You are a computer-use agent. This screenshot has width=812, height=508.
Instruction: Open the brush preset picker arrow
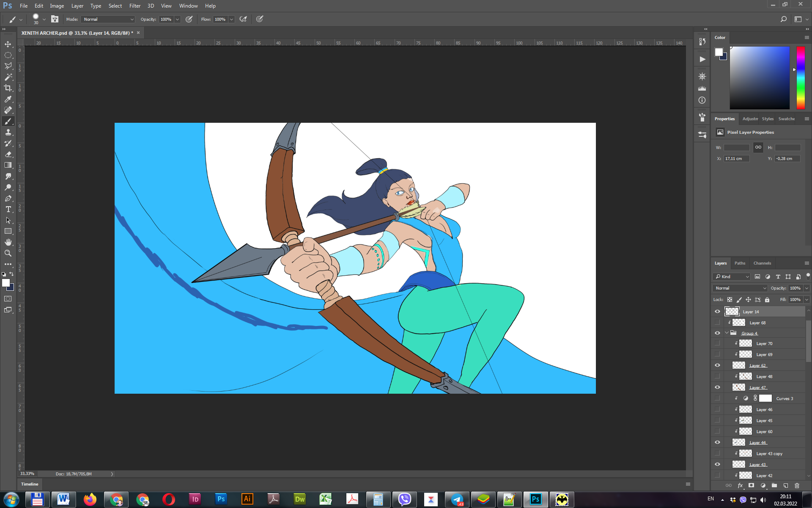tap(44, 19)
